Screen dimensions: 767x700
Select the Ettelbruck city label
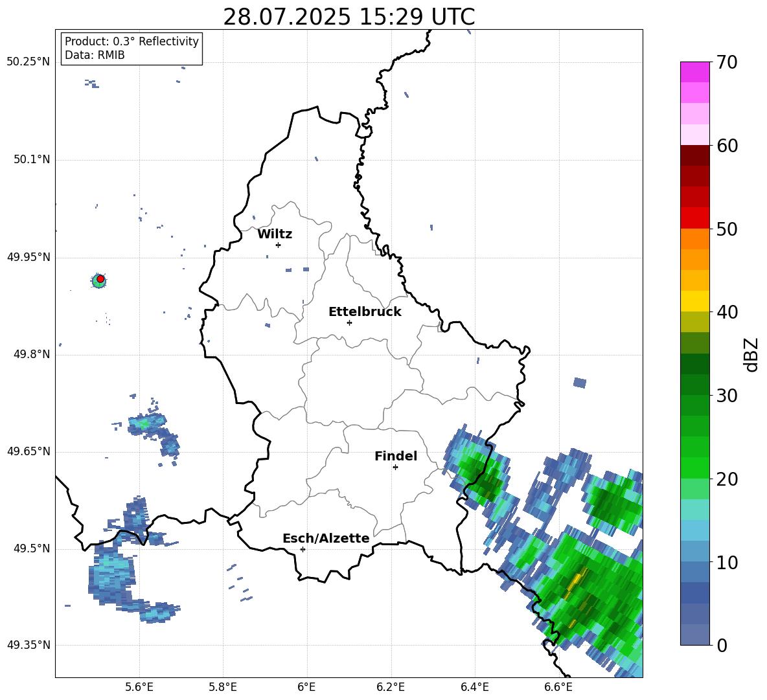click(x=365, y=312)
